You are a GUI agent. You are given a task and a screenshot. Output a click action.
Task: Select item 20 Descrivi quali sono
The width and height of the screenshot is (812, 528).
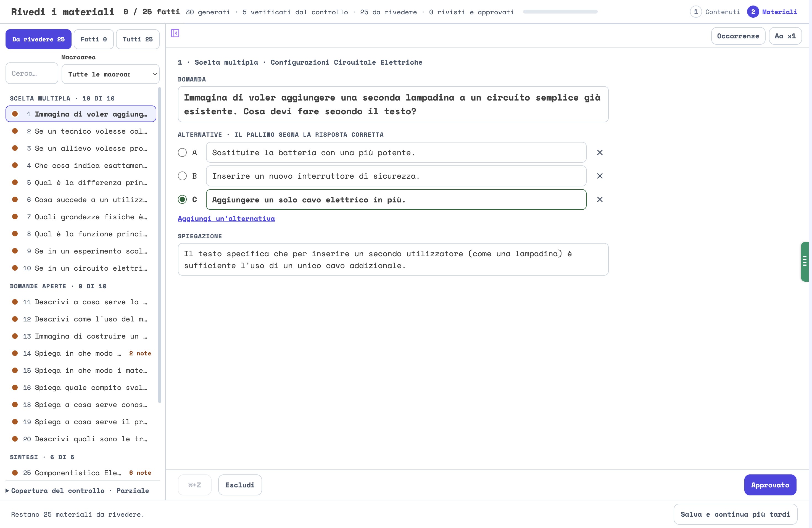(81, 439)
